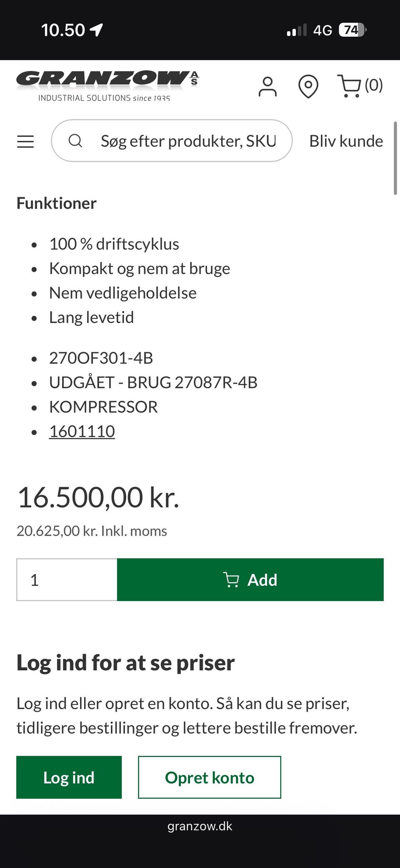Tap the 16.500,00 kr. price text
The image size is (400, 868).
(98, 497)
